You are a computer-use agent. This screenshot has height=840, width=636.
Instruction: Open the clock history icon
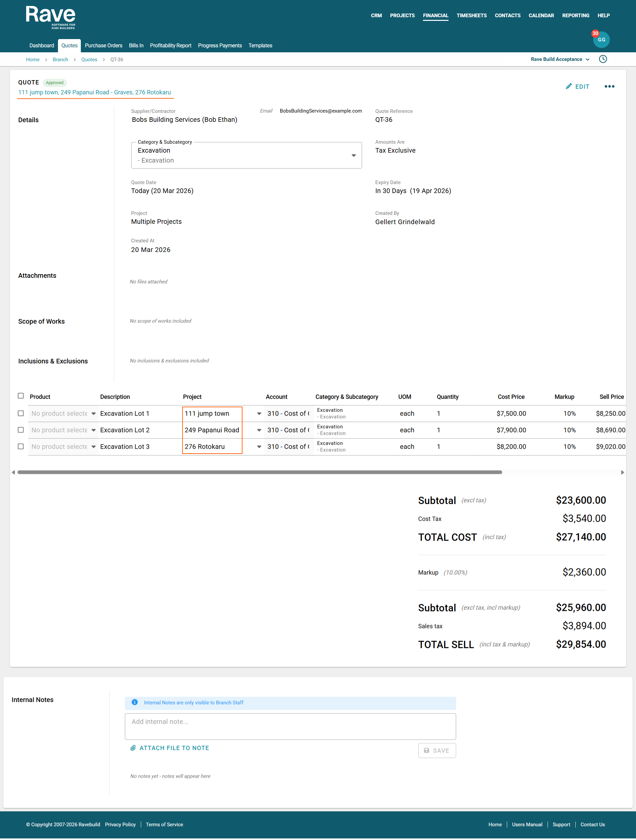[x=603, y=59]
